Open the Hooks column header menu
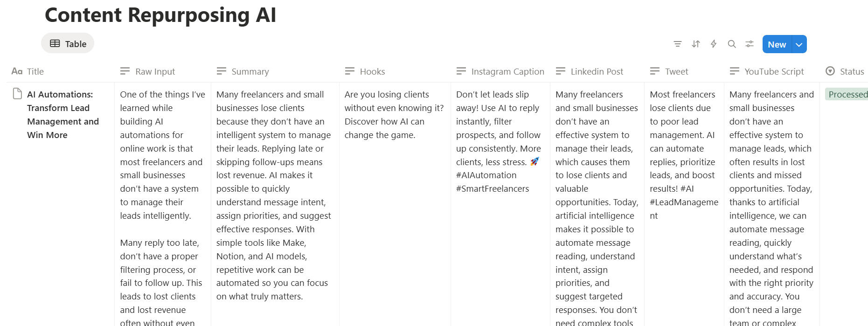Image resolution: width=868 pixels, height=326 pixels. pyautogui.click(x=372, y=71)
